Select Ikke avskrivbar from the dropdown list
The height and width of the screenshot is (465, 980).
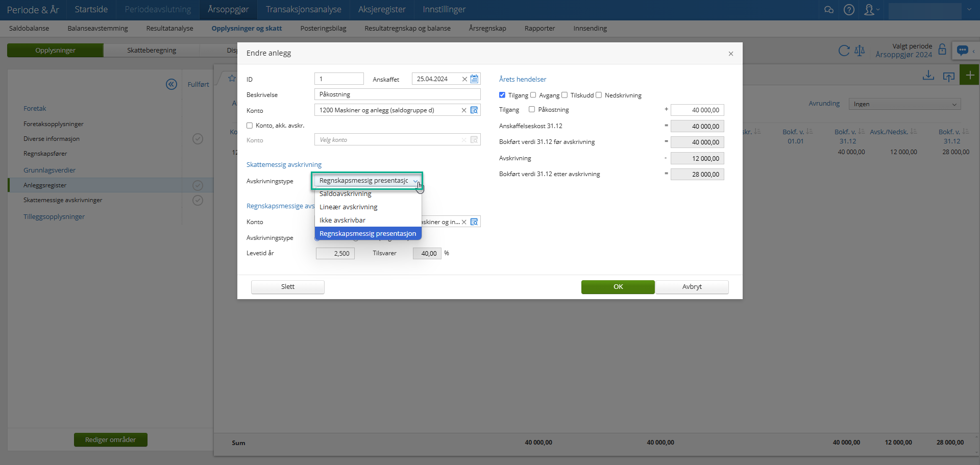pyautogui.click(x=368, y=221)
